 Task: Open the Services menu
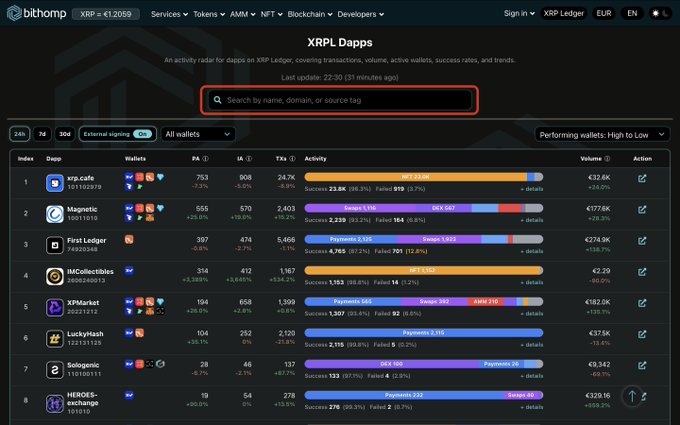[x=169, y=14]
